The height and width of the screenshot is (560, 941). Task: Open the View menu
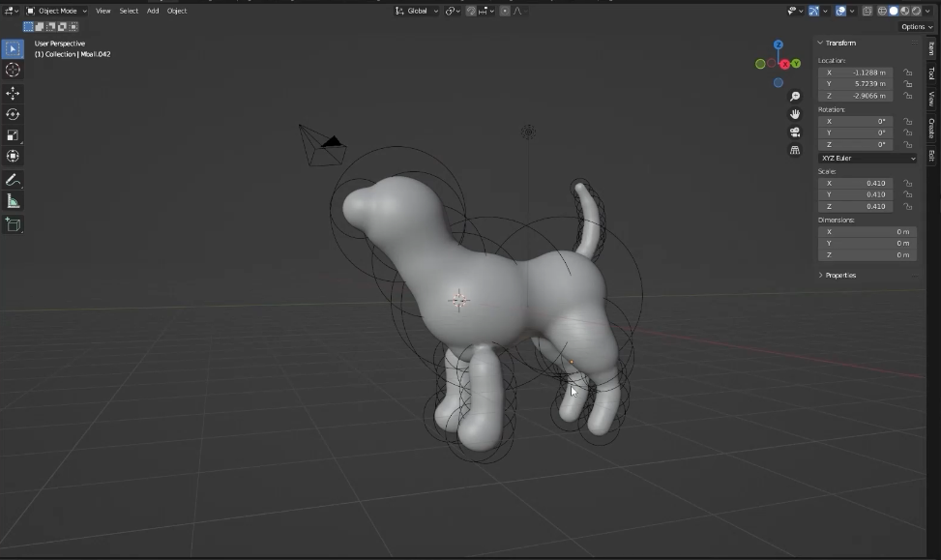point(103,11)
